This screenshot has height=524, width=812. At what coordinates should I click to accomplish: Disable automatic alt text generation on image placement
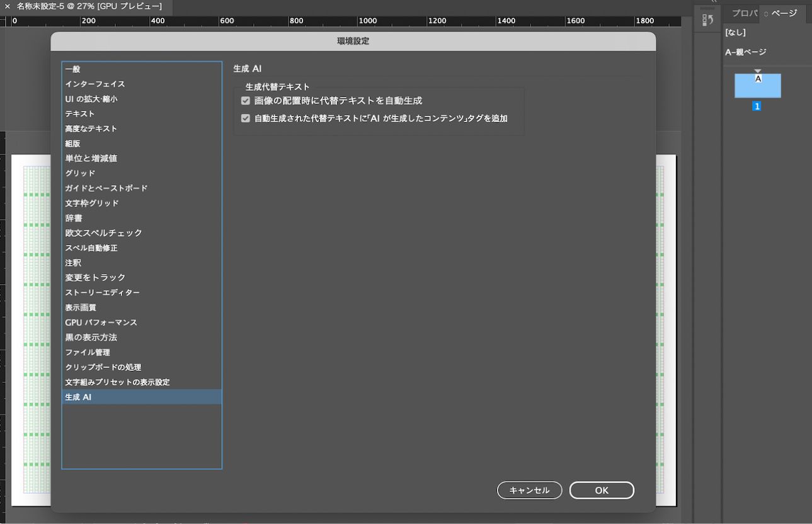pos(245,100)
